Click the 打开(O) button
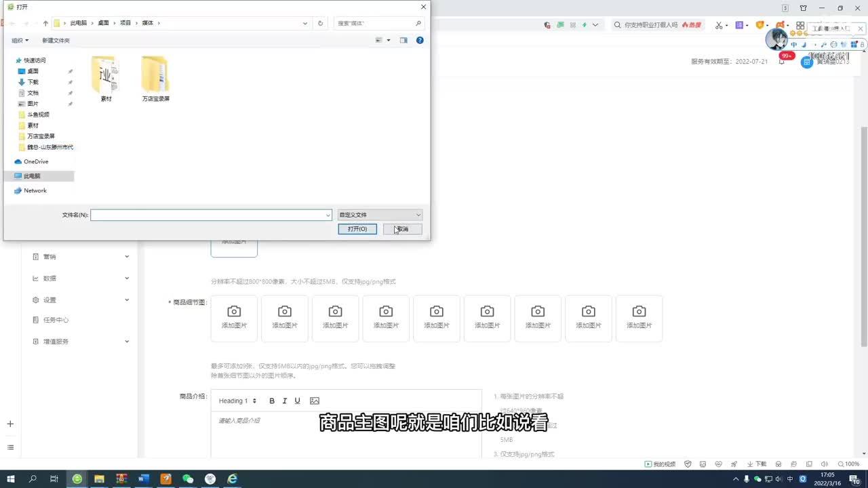The image size is (868, 488). (357, 229)
